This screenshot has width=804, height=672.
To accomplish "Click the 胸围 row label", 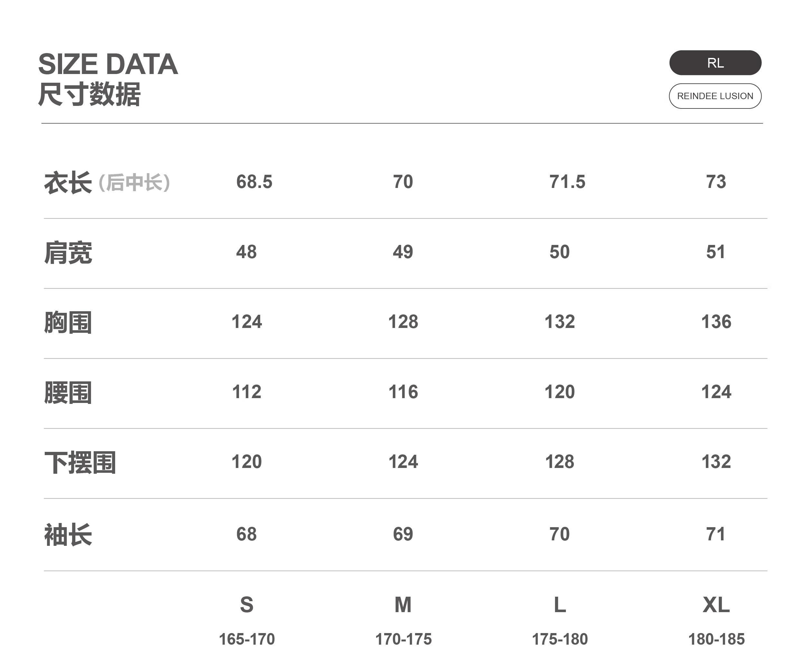I will click(x=68, y=322).
